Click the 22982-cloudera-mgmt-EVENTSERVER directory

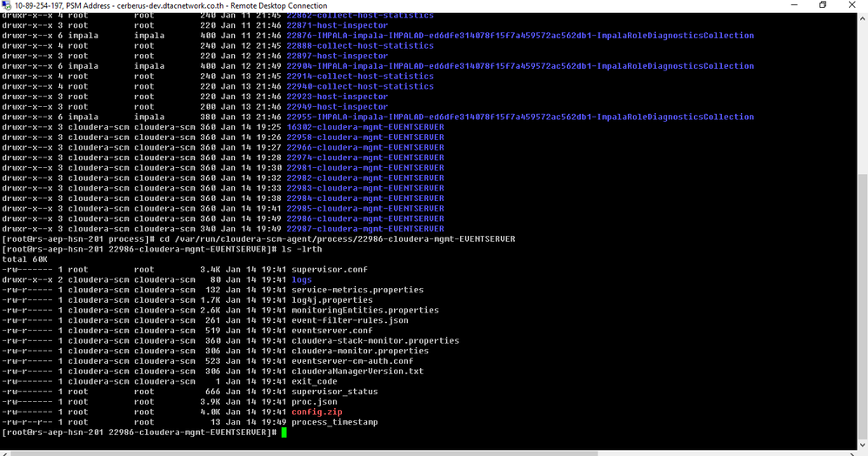tap(365, 178)
